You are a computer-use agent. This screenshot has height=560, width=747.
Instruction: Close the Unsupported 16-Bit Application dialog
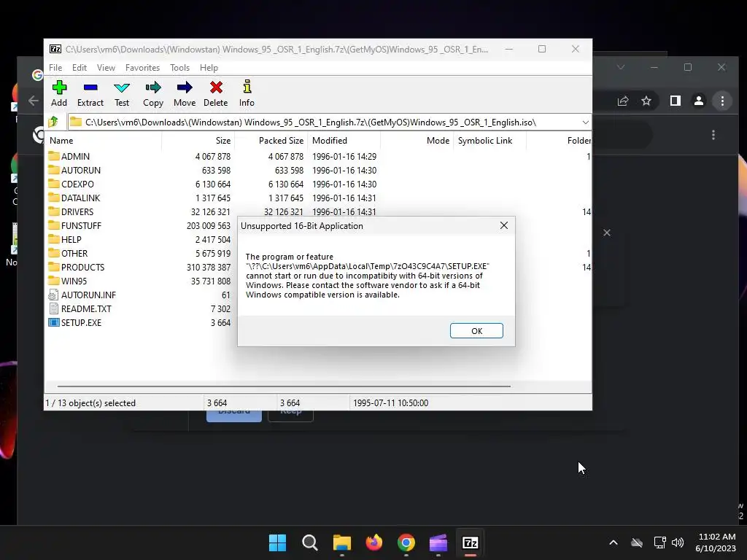(504, 226)
